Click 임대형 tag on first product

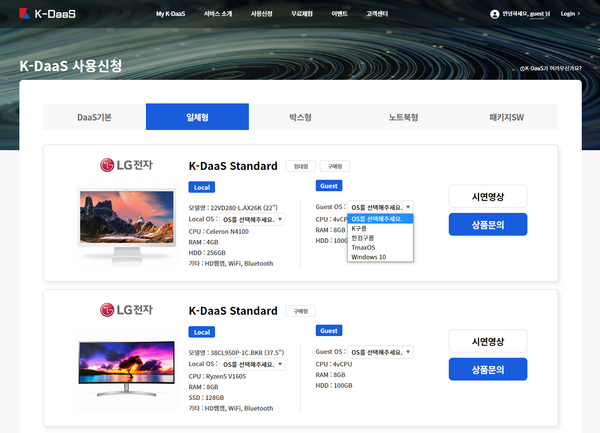point(301,166)
